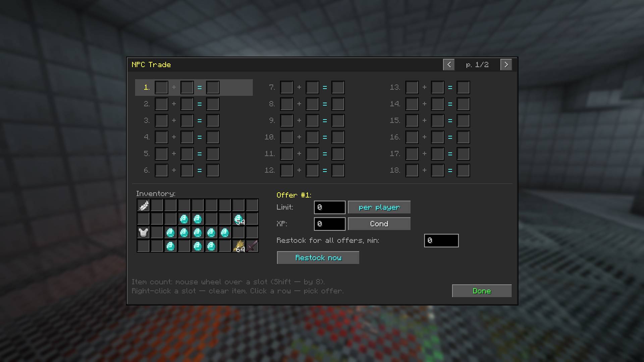Click the first input slot of offer 5
Viewport: 644px width, 362px height.
[x=161, y=154]
